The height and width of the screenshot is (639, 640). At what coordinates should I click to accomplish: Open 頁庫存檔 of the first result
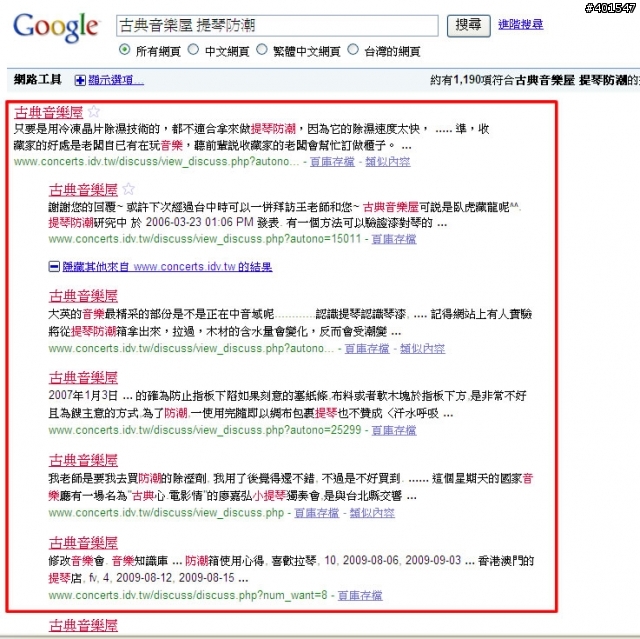pos(332,162)
